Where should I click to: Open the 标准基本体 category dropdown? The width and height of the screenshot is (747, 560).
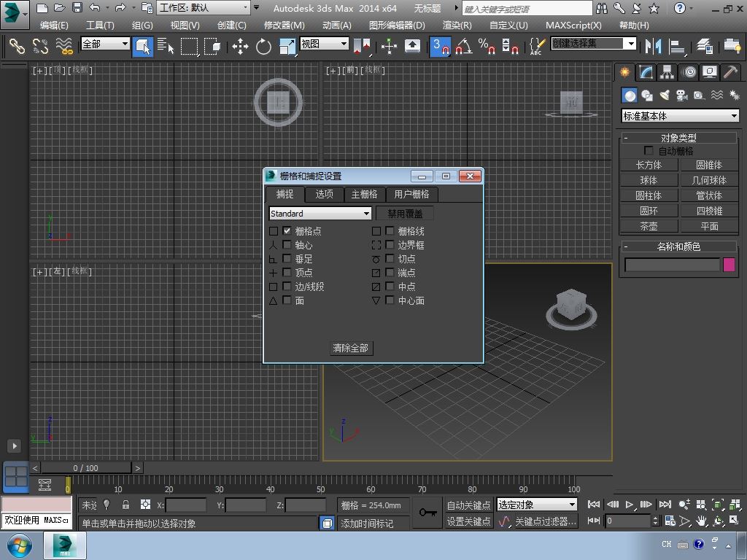tap(681, 116)
